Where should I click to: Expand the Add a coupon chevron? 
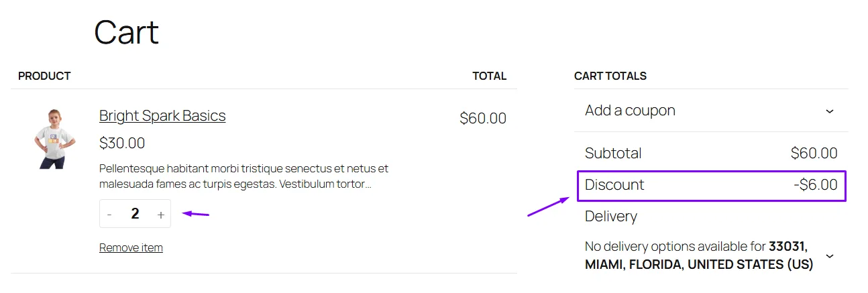click(x=830, y=111)
